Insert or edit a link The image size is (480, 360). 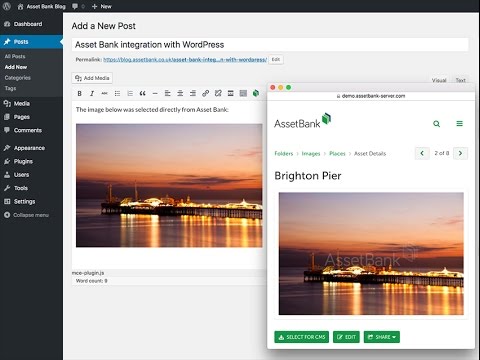(205, 94)
